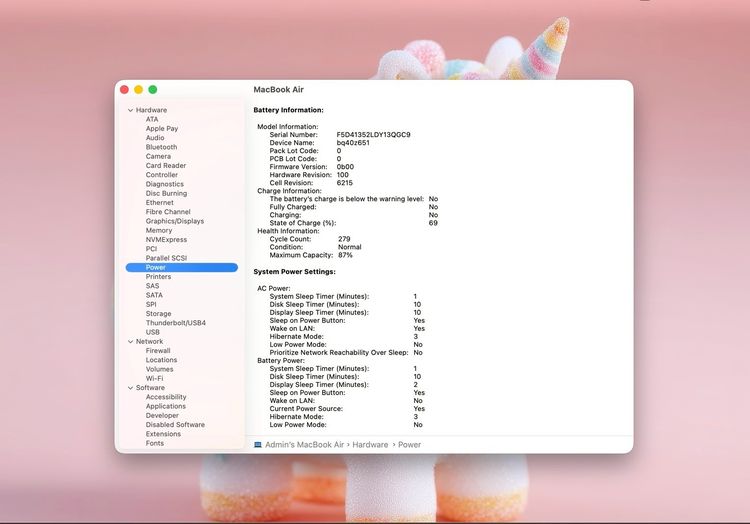Click the System Power Settings heading
This screenshot has height=524, width=750.
(x=294, y=272)
